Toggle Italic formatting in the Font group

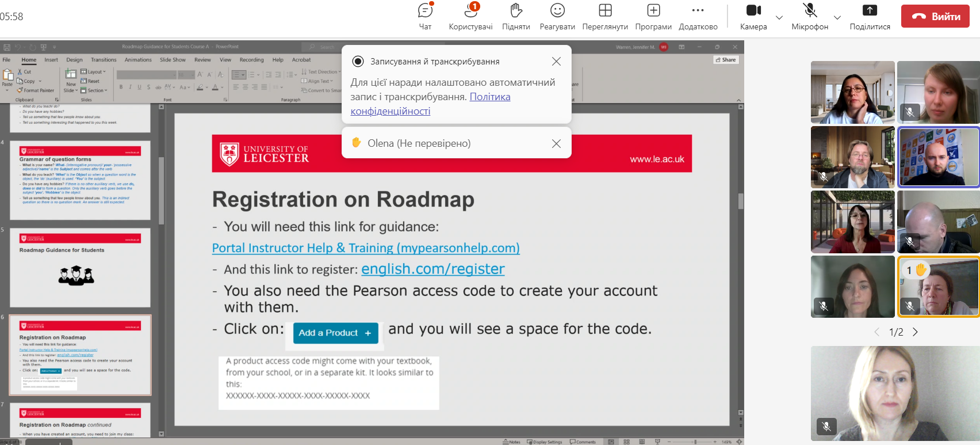pos(131,87)
